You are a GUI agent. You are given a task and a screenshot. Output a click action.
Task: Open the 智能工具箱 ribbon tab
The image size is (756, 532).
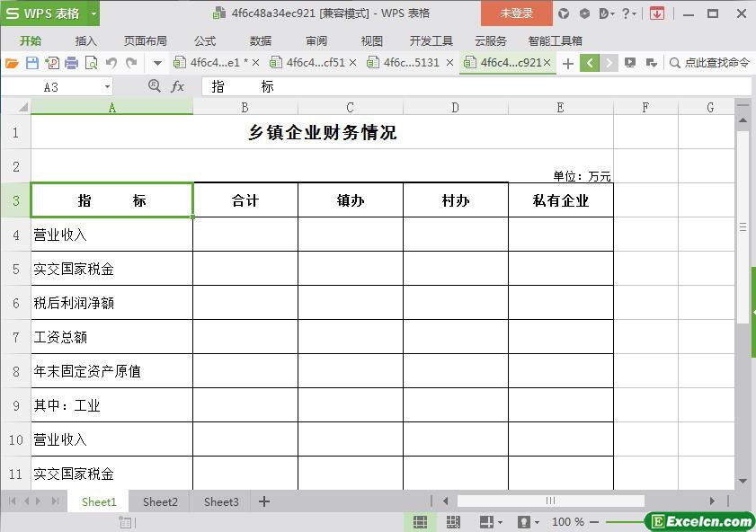pyautogui.click(x=555, y=41)
